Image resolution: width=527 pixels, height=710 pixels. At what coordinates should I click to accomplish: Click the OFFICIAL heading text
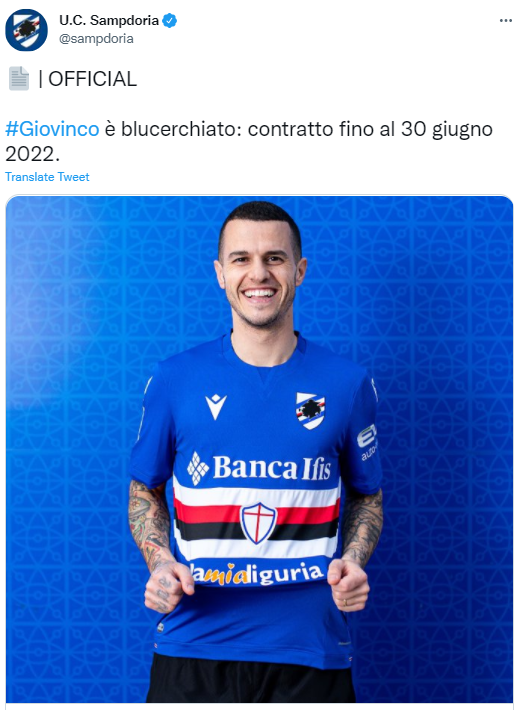coord(92,79)
